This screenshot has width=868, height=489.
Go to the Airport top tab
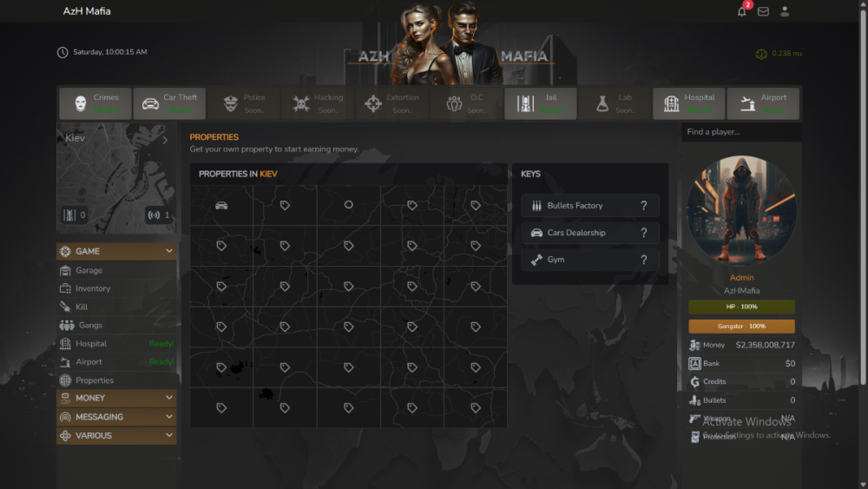(x=762, y=103)
